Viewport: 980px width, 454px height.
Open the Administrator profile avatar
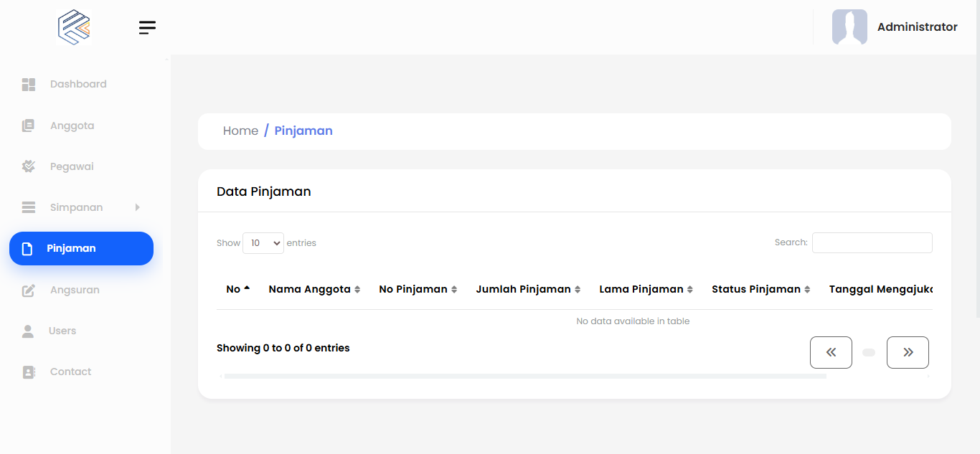pos(849,27)
